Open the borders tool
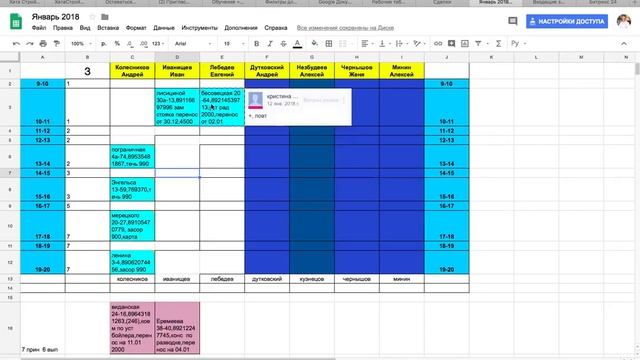Screen dimensions: 640x360 click(329, 43)
